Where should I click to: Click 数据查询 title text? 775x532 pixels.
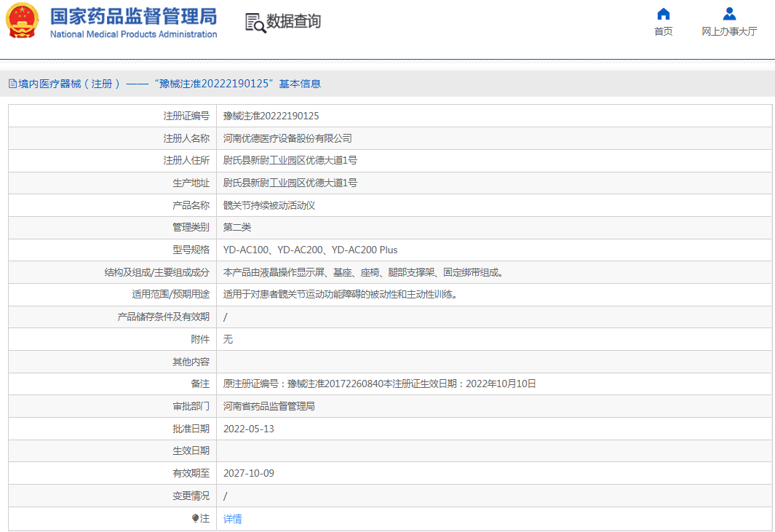293,21
